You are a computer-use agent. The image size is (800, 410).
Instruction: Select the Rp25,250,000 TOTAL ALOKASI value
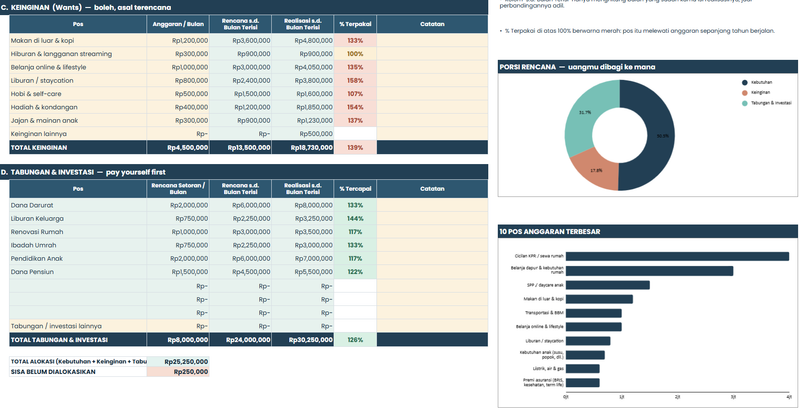[178, 362]
